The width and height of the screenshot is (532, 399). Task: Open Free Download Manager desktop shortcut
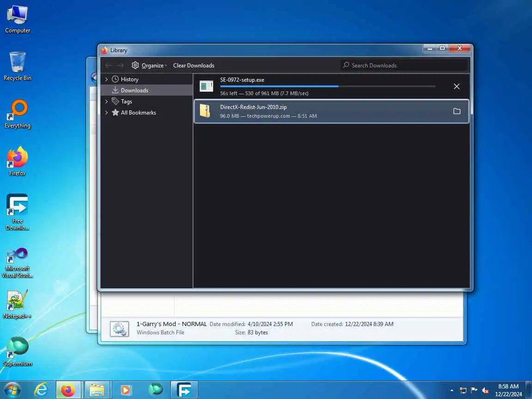click(17, 212)
